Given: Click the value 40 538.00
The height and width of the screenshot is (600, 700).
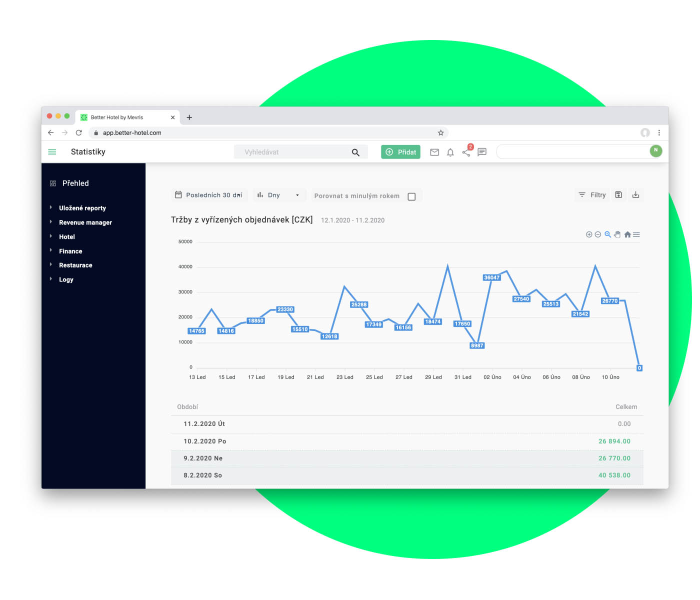Looking at the screenshot, I should 614,475.
